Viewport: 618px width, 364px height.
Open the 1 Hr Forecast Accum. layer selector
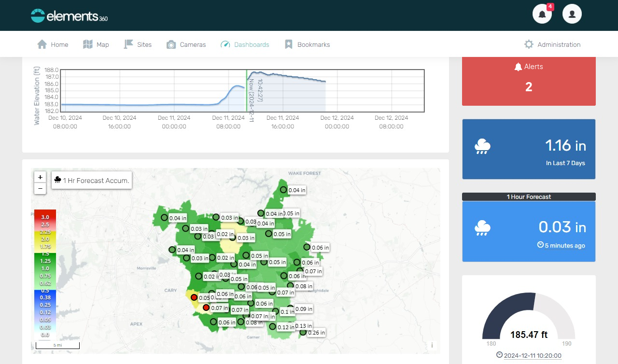coord(92,180)
